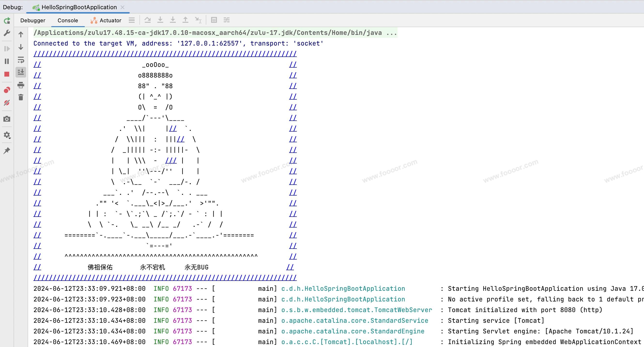Viewport: 644px width, 347px height.
Task: Open View Breakpoints dialog
Action: (x=7, y=90)
